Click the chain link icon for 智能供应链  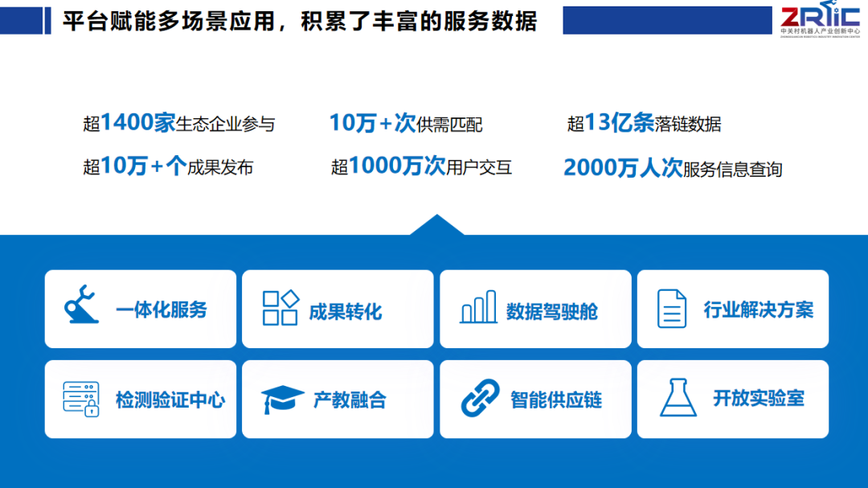(x=480, y=399)
